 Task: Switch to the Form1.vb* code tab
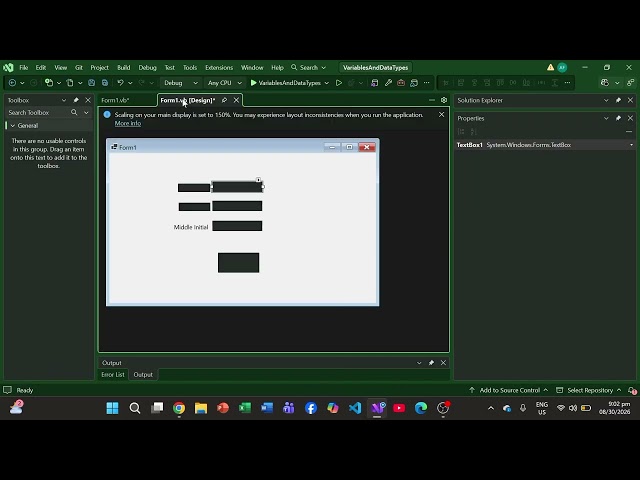116,100
